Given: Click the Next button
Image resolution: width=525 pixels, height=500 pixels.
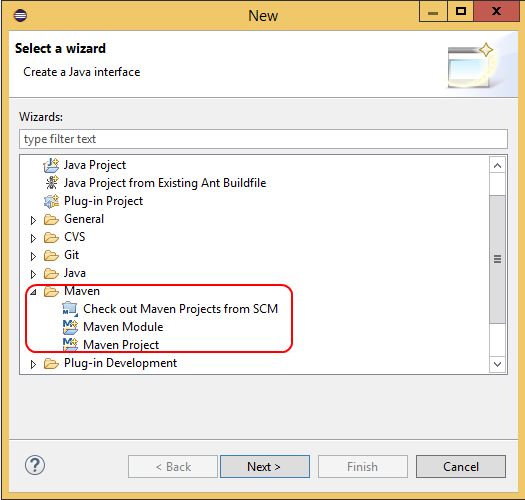Looking at the screenshot, I should 265,467.
